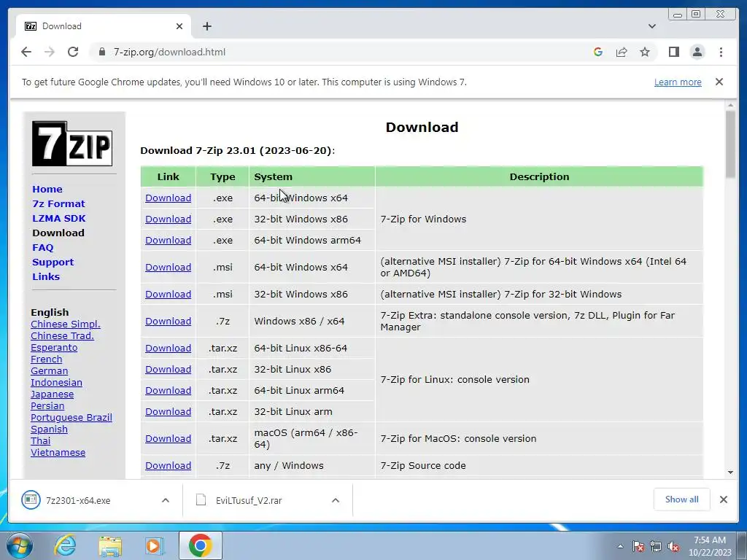
Task: Expand options for 7z2301-x64.exe download
Action: (x=166, y=500)
